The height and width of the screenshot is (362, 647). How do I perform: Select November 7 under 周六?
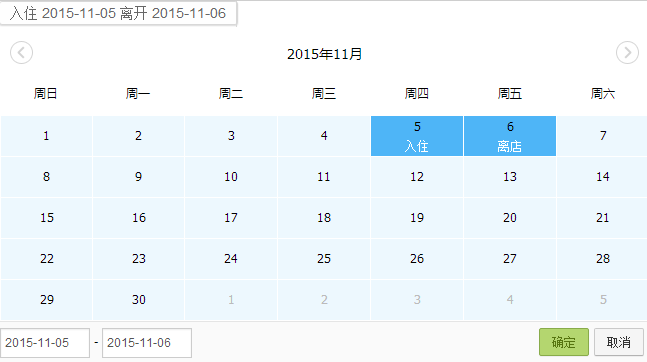coord(602,136)
